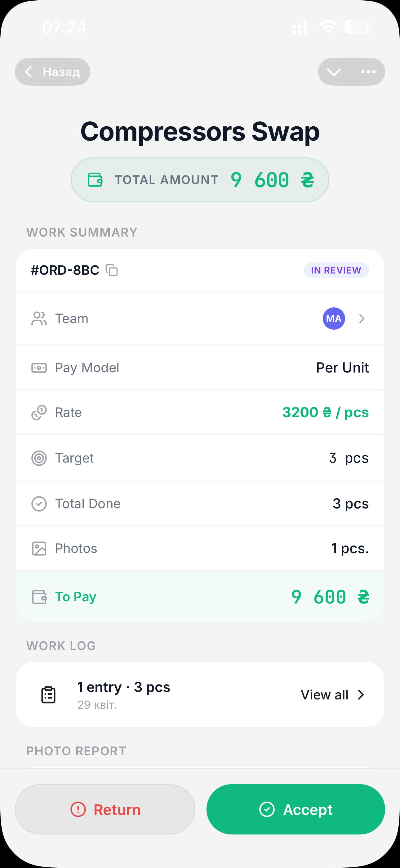Go back with the Назад button
The image size is (400, 868).
point(52,72)
